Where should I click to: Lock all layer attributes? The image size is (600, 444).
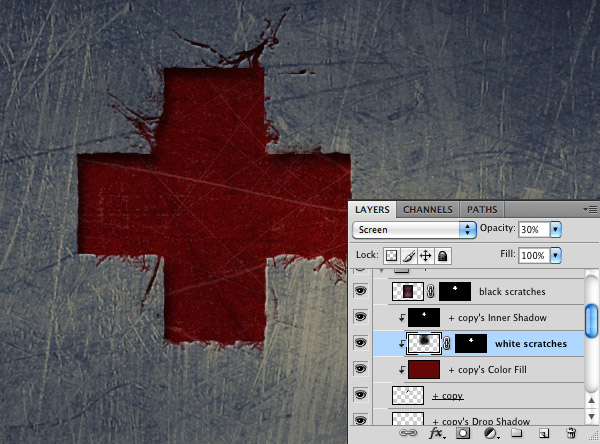coord(443,256)
